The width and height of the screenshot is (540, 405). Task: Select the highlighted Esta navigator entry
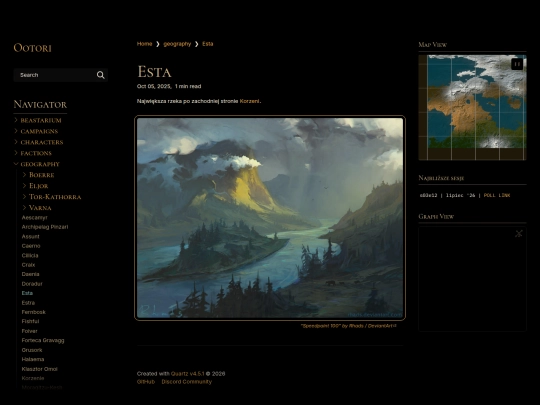(27, 293)
